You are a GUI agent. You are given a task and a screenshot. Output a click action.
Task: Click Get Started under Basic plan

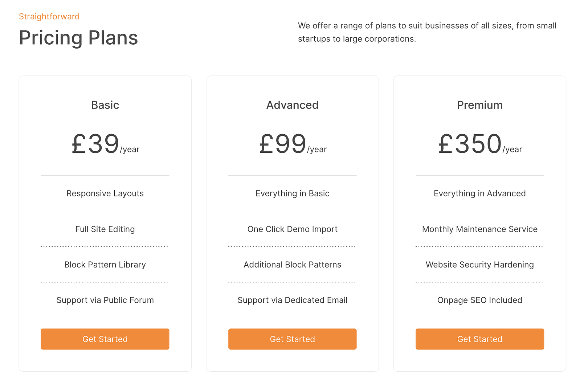point(105,339)
